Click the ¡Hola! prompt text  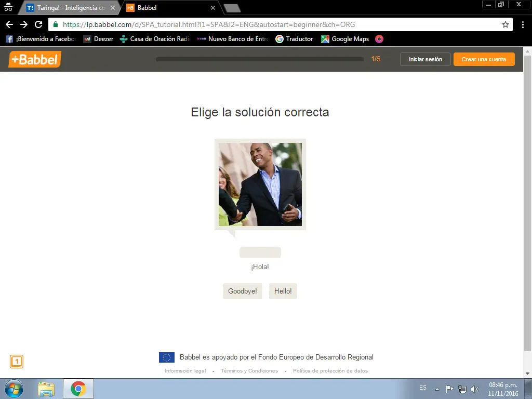(260, 267)
